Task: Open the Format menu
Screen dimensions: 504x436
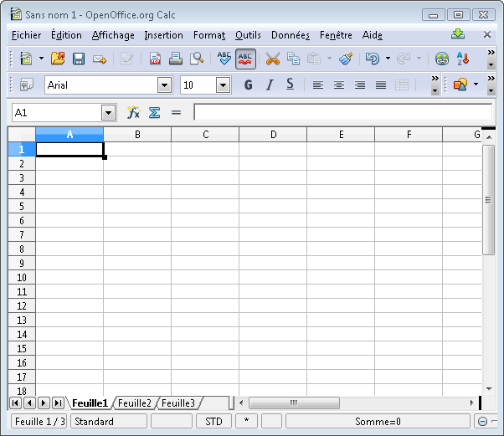Action: [209, 35]
